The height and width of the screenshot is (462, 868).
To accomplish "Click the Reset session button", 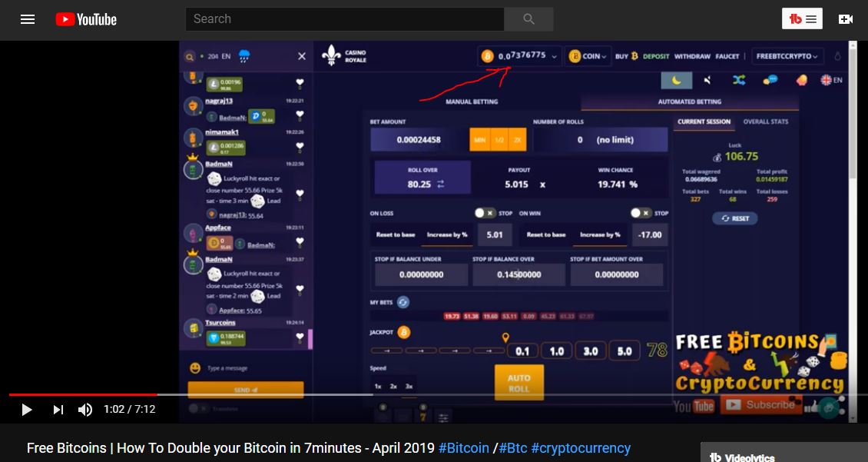I will coord(734,218).
